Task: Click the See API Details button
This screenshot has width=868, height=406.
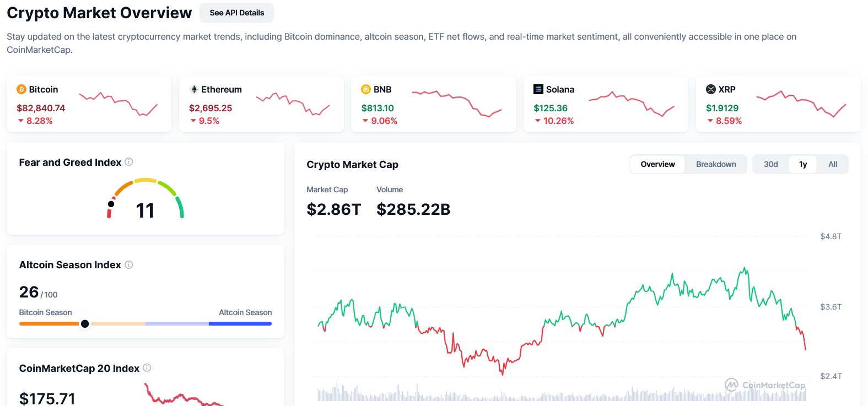Action: coord(237,13)
